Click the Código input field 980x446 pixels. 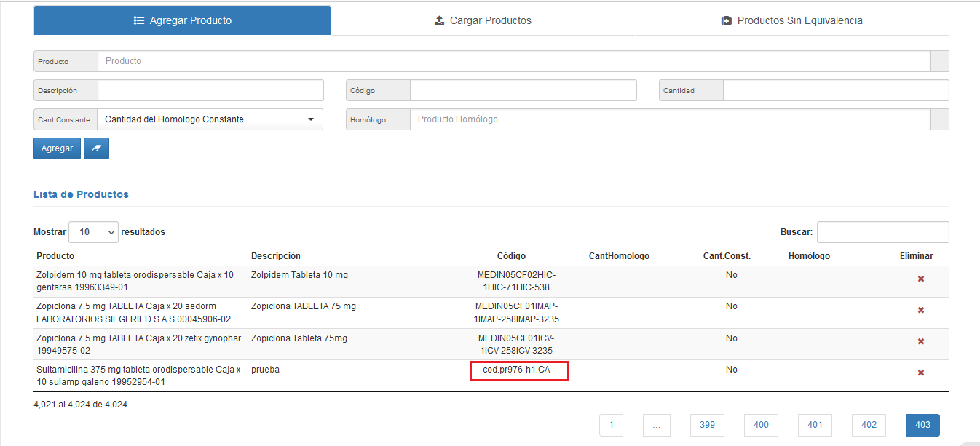tap(523, 90)
